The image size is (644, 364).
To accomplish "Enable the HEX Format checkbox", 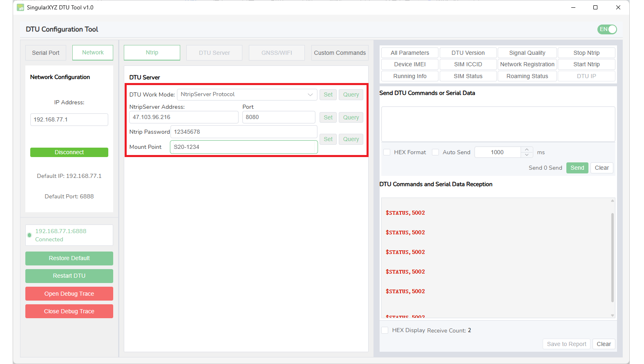I will tap(387, 152).
